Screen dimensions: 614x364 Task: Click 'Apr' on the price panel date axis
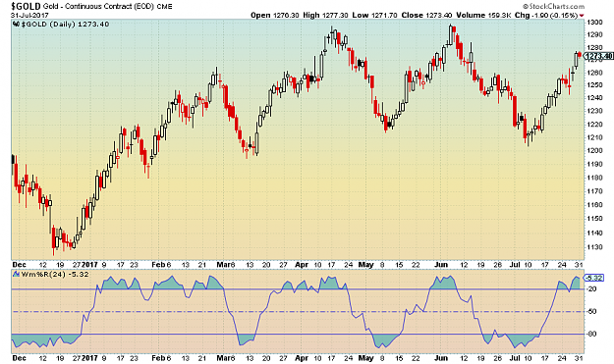(x=302, y=265)
